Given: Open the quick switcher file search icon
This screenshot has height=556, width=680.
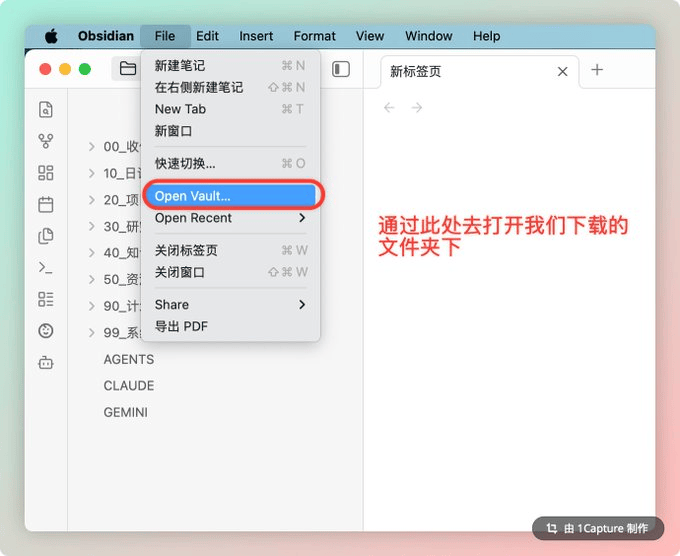Looking at the screenshot, I should (45, 109).
